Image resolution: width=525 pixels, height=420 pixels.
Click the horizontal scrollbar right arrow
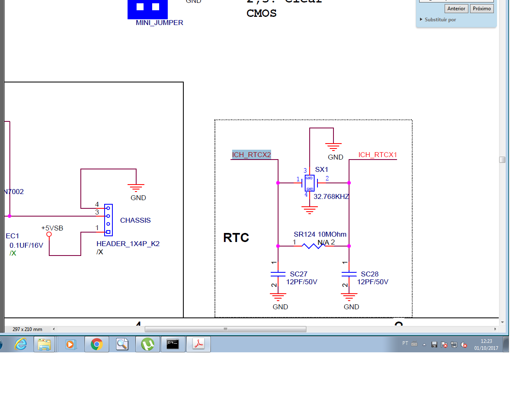pyautogui.click(x=495, y=329)
